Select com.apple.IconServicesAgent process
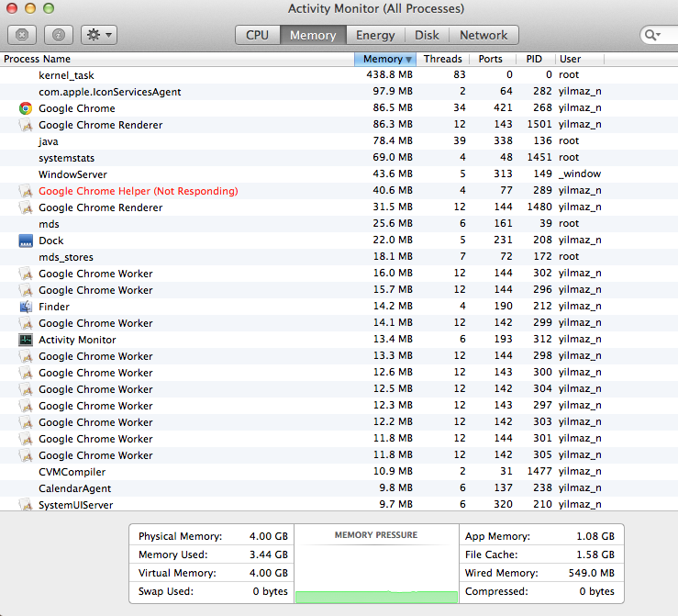 point(339,92)
